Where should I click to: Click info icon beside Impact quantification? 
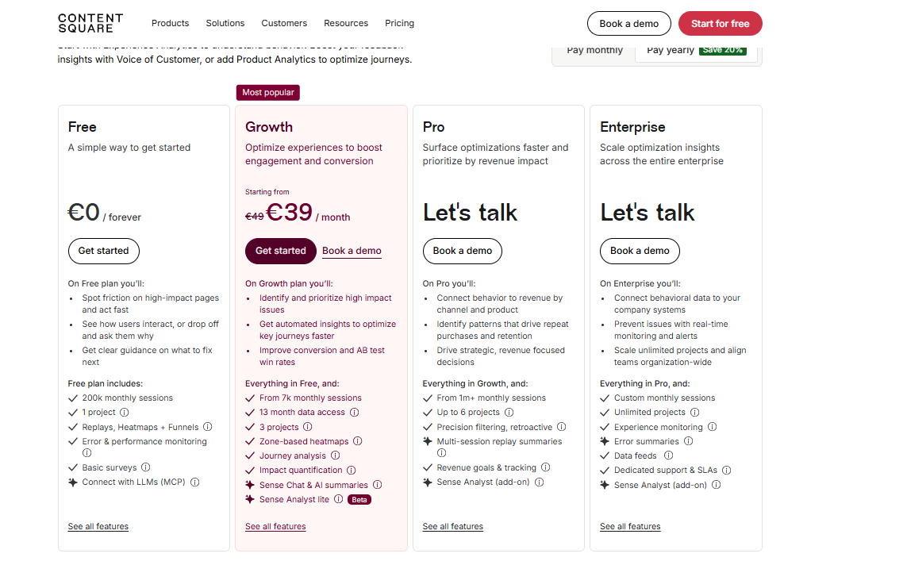click(x=351, y=470)
